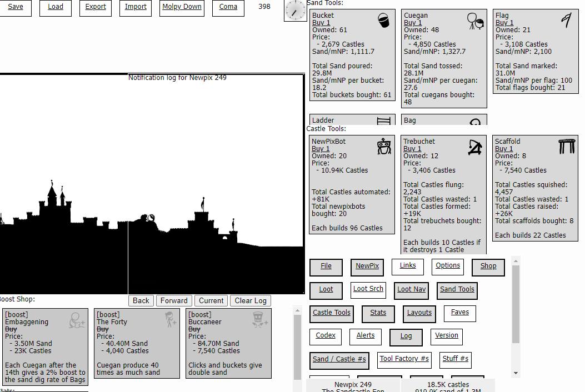Click the Ladder tool icon
This screenshot has width=585, height=392.
[383, 121]
